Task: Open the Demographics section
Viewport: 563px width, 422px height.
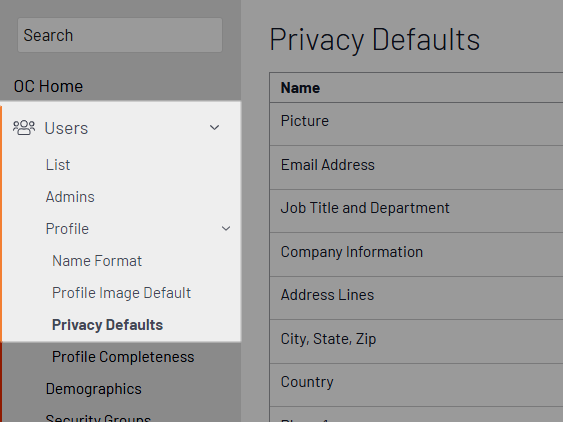Action: (94, 389)
